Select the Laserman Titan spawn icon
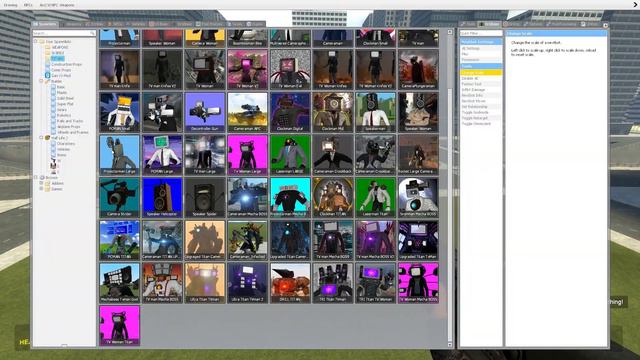The height and width of the screenshot is (360, 640). pos(376,198)
